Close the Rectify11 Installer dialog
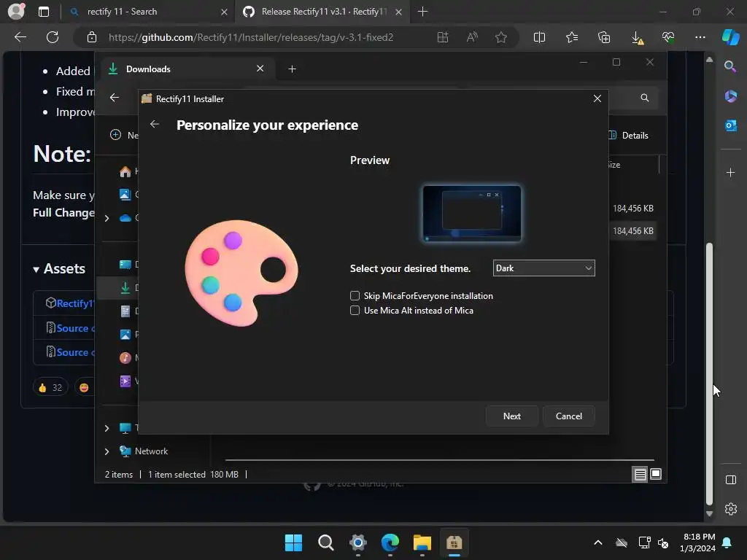 597,98
